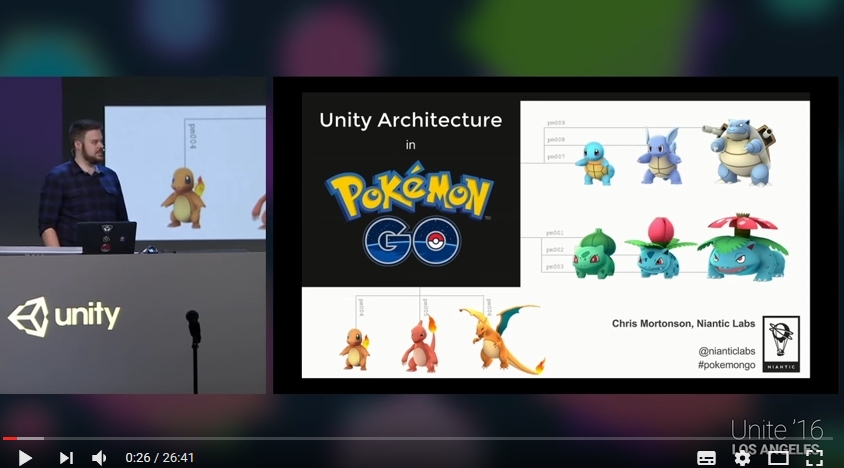844x468 pixels.
Task: Click the Unity logo on the podium
Action: pyautogui.click(x=64, y=316)
